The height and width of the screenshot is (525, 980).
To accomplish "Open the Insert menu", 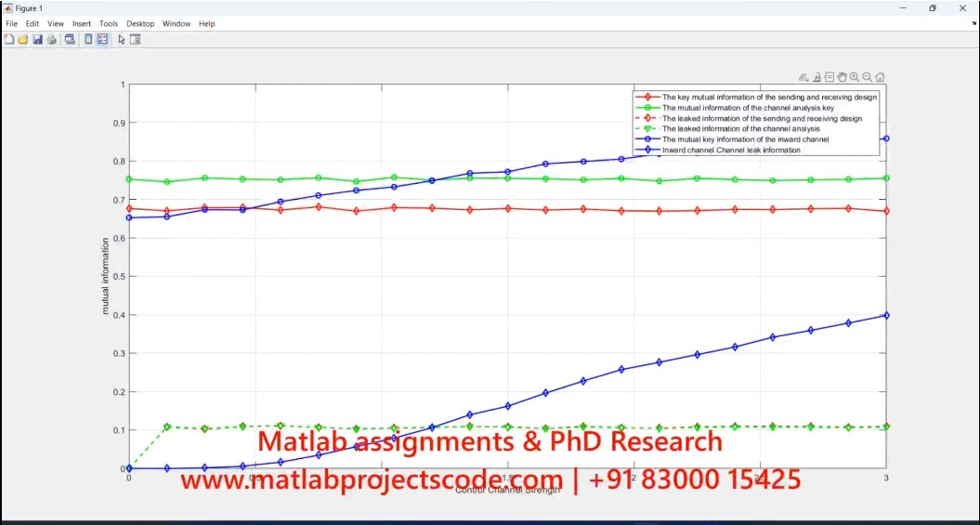I will (81, 24).
